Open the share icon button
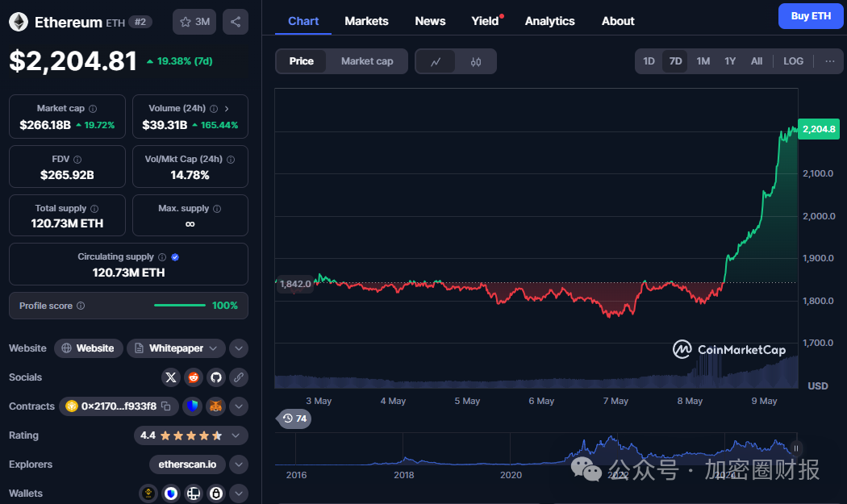847x504 pixels. pyautogui.click(x=236, y=22)
